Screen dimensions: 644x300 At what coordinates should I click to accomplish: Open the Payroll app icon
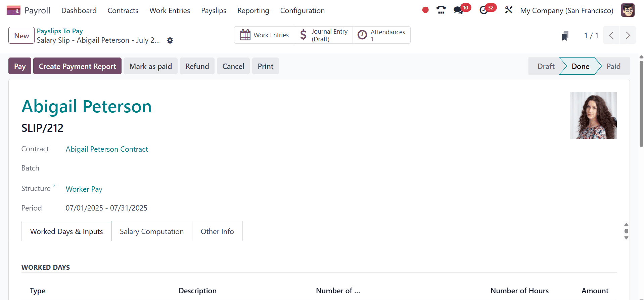pos(13,10)
